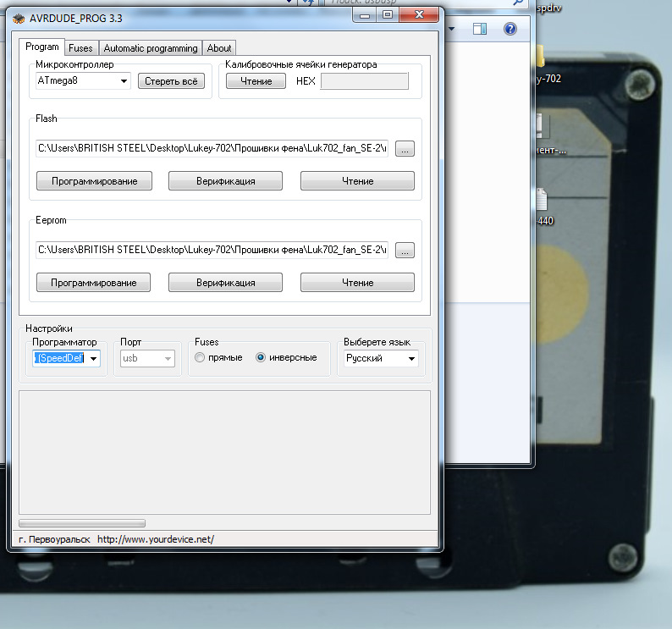Open the Порт usb dropdown
Viewport: 672px width, 629px height.
(x=147, y=358)
